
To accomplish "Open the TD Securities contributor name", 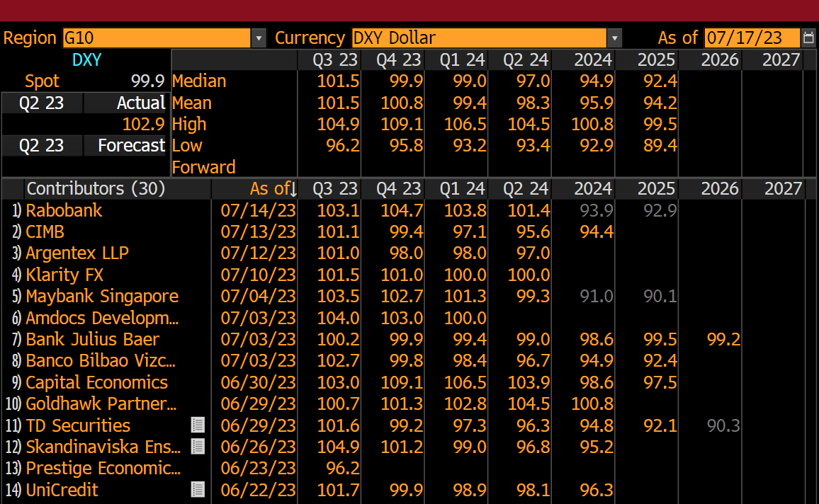I will coord(78,425).
